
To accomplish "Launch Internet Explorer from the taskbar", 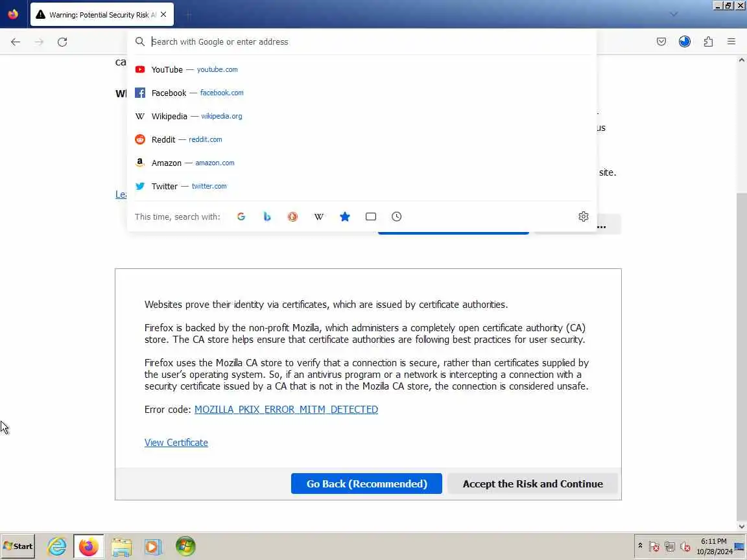I will (56, 546).
